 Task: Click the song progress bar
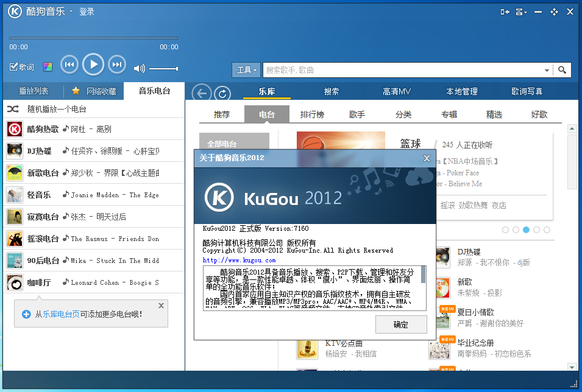click(x=93, y=38)
